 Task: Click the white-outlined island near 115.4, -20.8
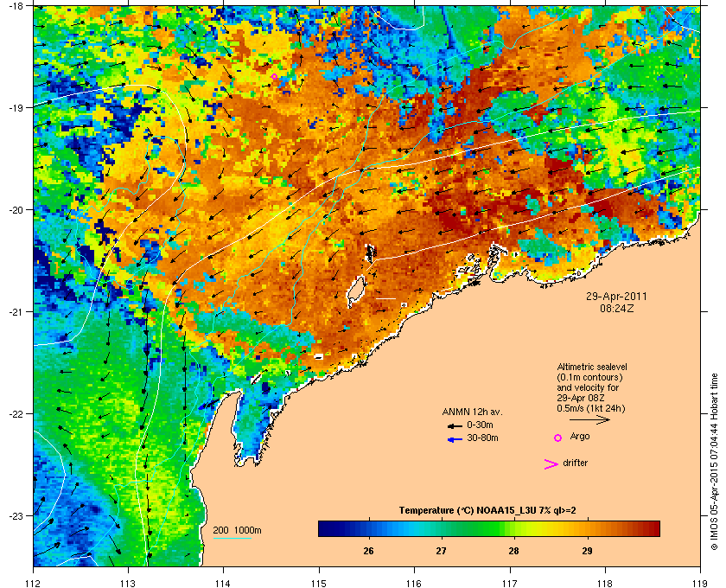tap(356, 291)
